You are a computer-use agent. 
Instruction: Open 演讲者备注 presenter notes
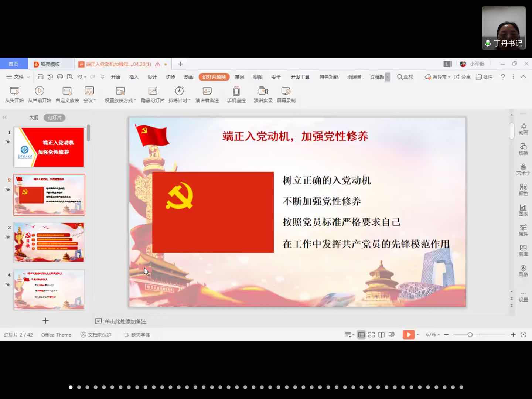coord(207,94)
